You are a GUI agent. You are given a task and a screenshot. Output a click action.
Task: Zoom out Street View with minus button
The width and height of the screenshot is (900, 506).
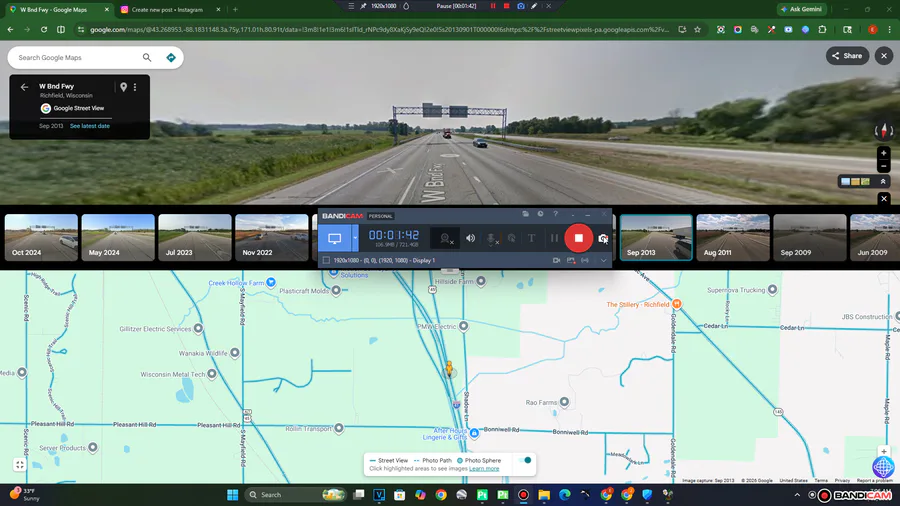click(x=884, y=166)
